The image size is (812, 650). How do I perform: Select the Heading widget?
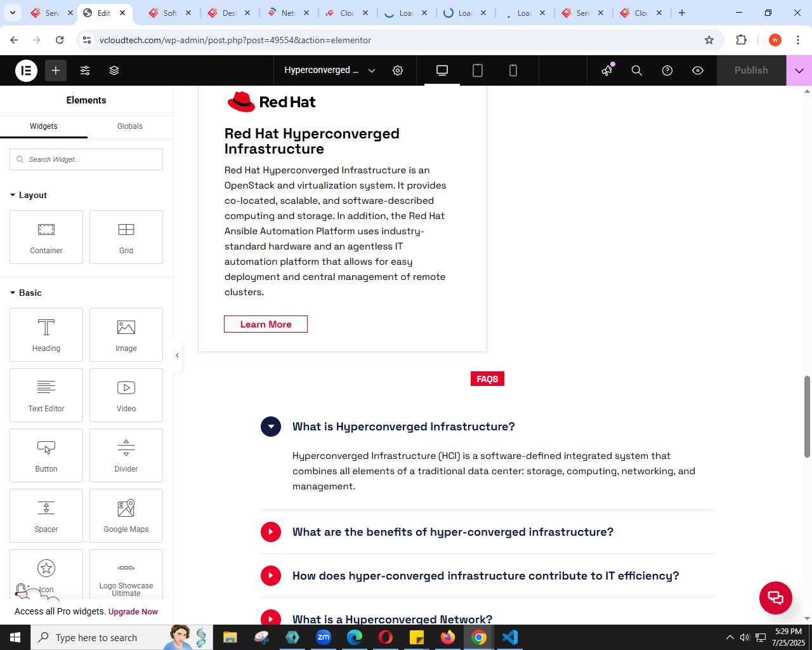pos(46,335)
